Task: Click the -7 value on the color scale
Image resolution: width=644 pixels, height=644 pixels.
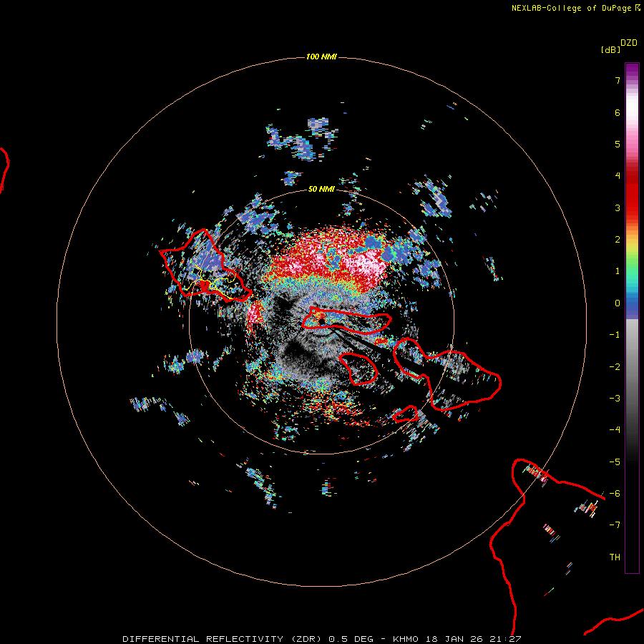Action: pyautogui.click(x=615, y=525)
